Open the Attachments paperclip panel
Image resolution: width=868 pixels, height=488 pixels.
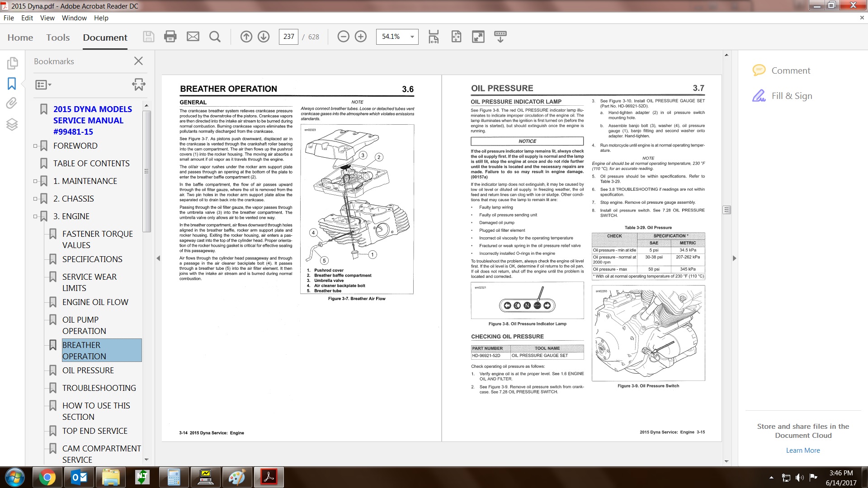12,103
